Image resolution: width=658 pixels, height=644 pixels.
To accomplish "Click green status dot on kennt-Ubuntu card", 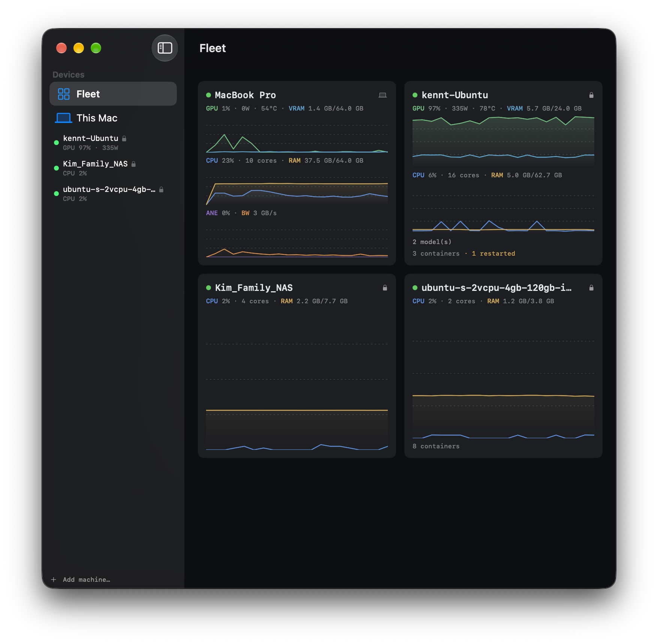I will point(415,95).
